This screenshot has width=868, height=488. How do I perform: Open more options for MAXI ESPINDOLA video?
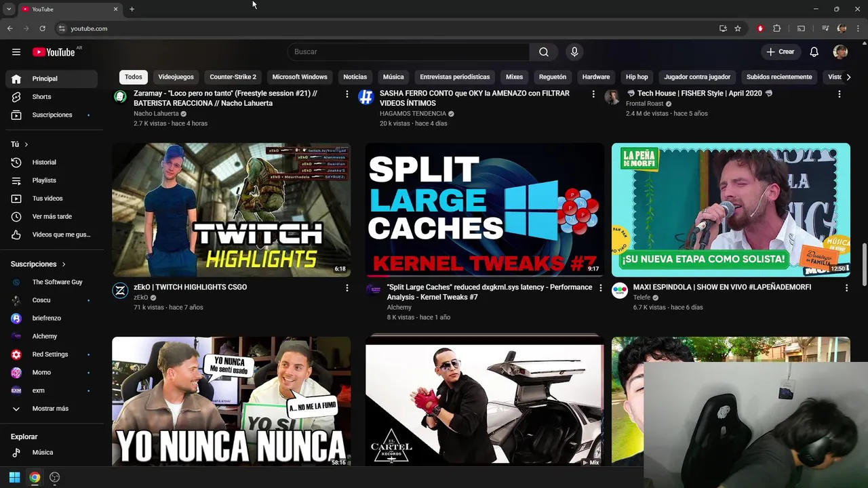[846, 288]
